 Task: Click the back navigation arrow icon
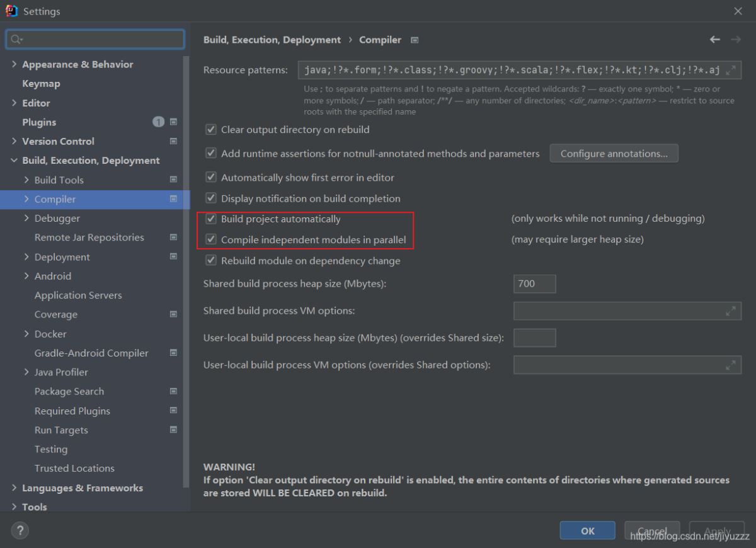714,40
